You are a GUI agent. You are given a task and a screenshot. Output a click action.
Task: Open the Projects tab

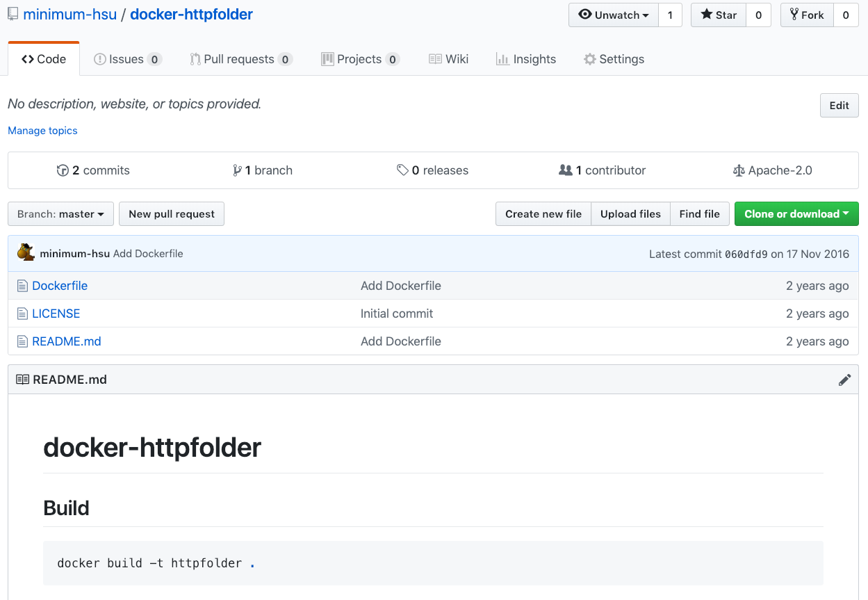point(360,59)
